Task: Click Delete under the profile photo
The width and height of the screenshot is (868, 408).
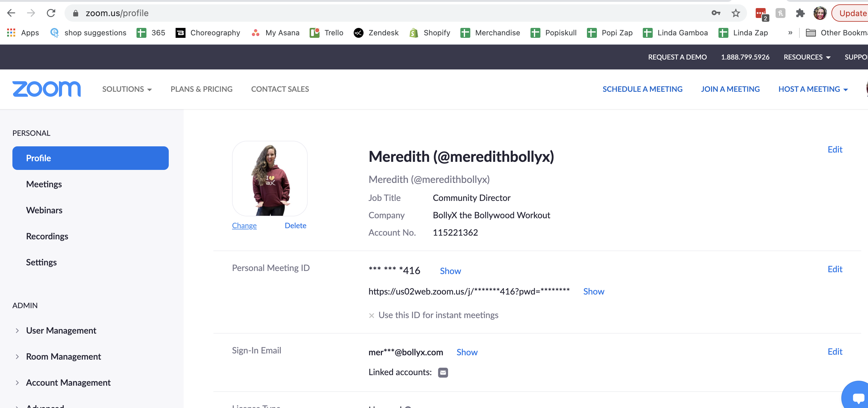Action: coord(295,225)
